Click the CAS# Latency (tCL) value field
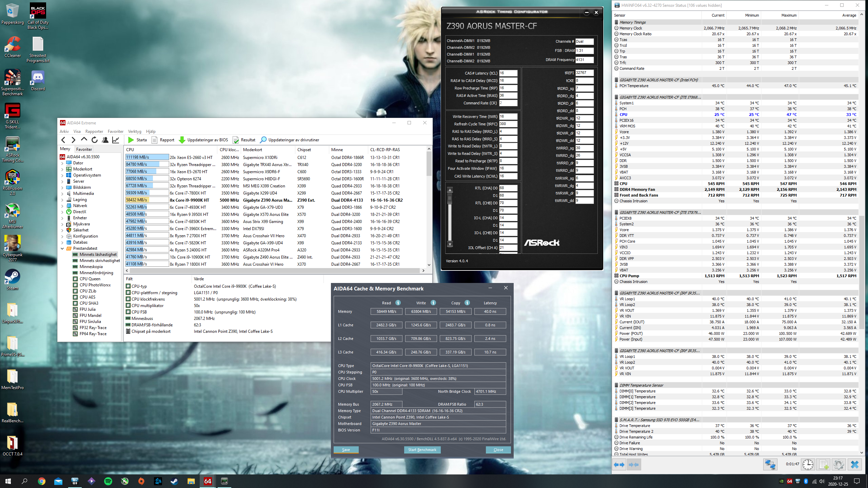 [508, 73]
